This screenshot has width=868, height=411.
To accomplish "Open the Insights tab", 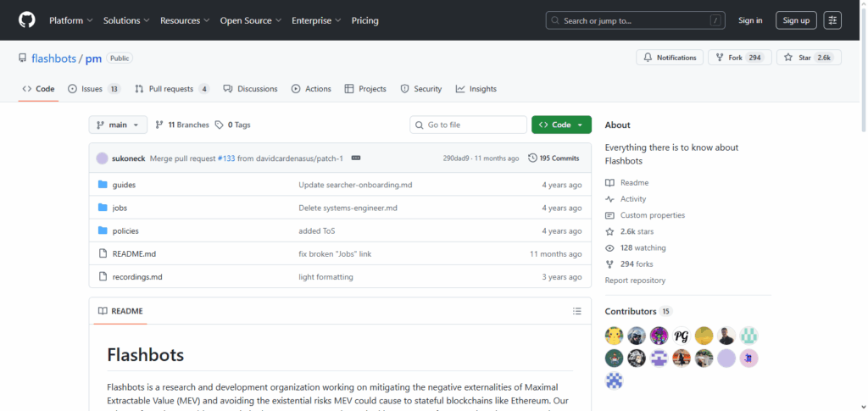I will tap(476, 89).
